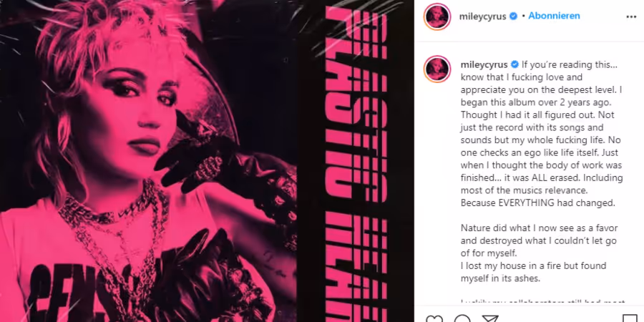Save the post with bookmark icon
Viewport: 644px width, 322px height.
coord(630,318)
